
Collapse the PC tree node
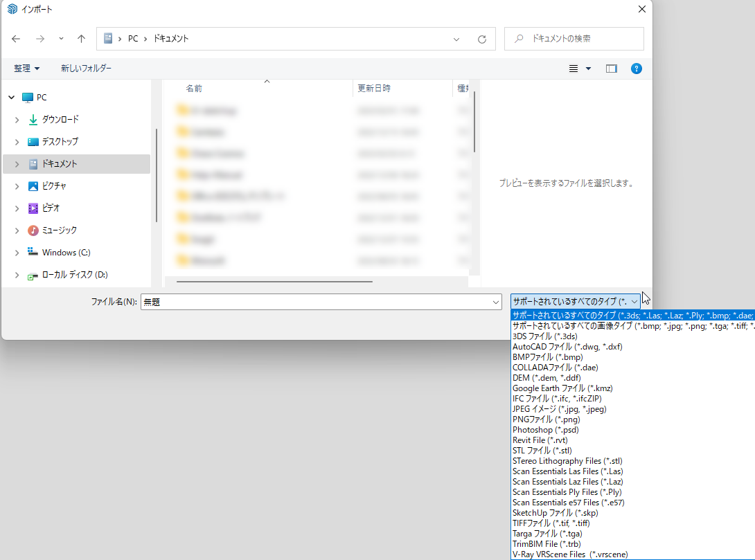click(11, 98)
